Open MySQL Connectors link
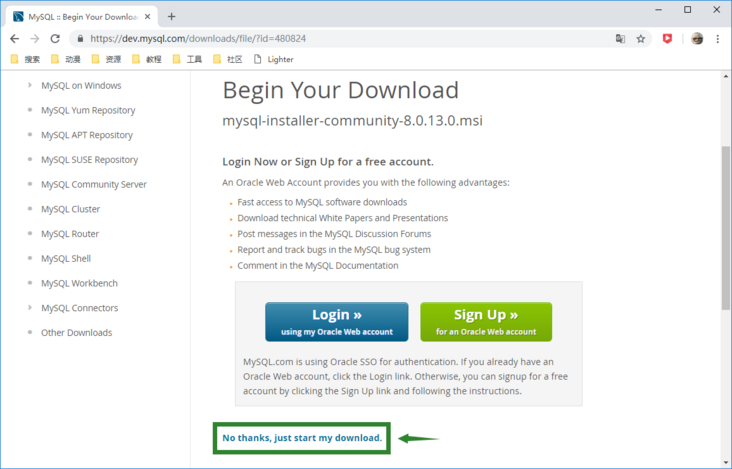The height and width of the screenshot is (469, 732). (80, 308)
